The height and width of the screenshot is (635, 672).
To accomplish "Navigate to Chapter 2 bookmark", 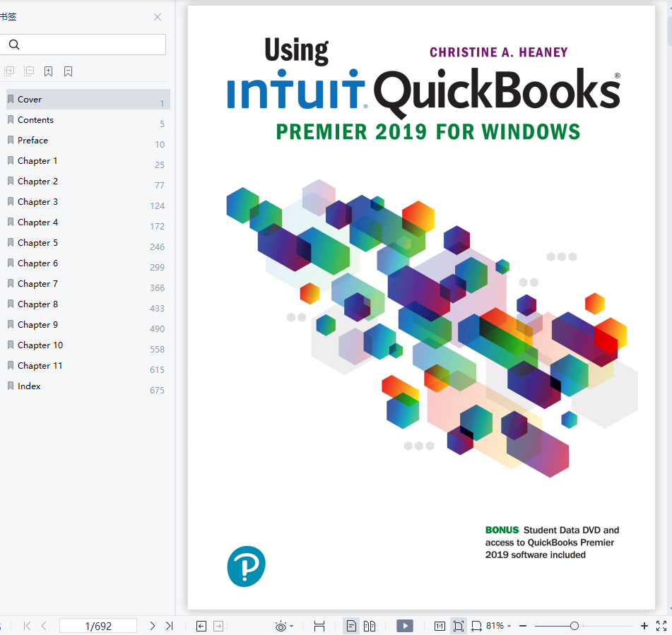I will point(88,182).
